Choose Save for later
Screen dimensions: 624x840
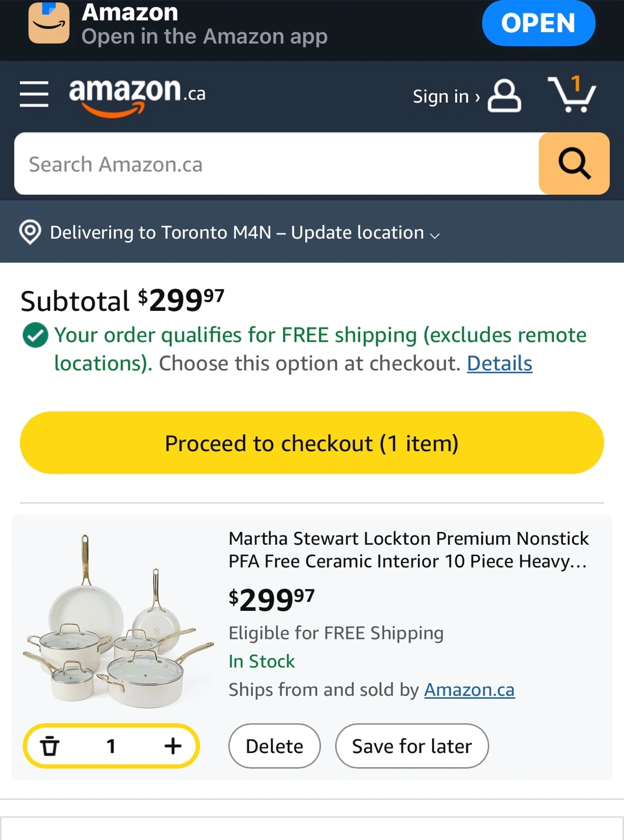(x=412, y=746)
